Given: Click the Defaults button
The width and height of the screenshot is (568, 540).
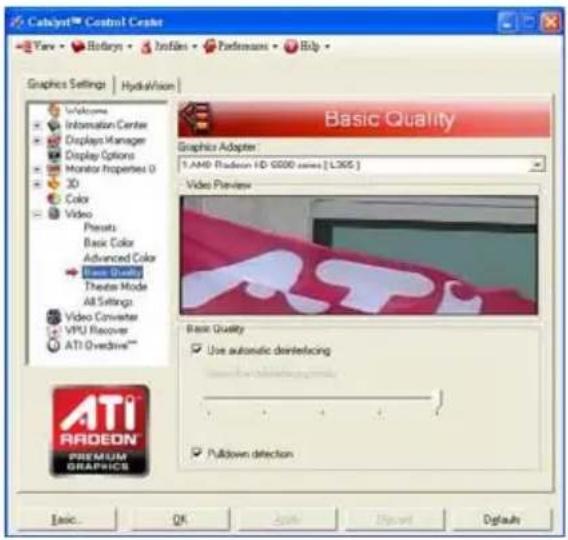Looking at the screenshot, I should click(x=502, y=520).
